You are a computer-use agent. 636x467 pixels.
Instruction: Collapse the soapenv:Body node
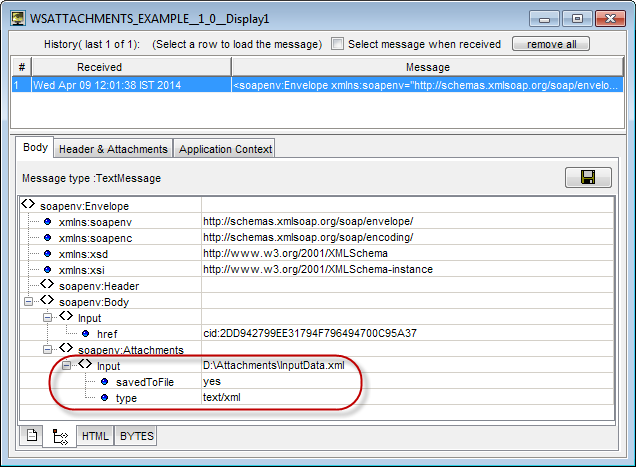pos(29,301)
